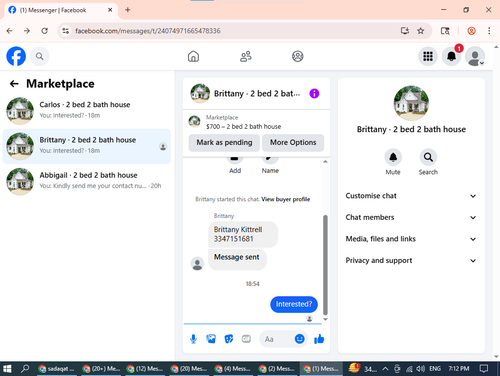The width and height of the screenshot is (500, 376).
Task: Click the Messenger Facebook browser tab
Action: point(61,10)
